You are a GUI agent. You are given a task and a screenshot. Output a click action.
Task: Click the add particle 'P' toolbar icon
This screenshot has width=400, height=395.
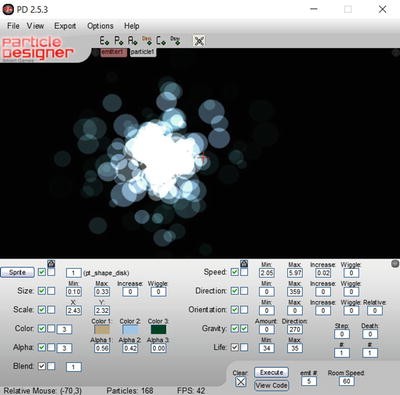pos(119,41)
